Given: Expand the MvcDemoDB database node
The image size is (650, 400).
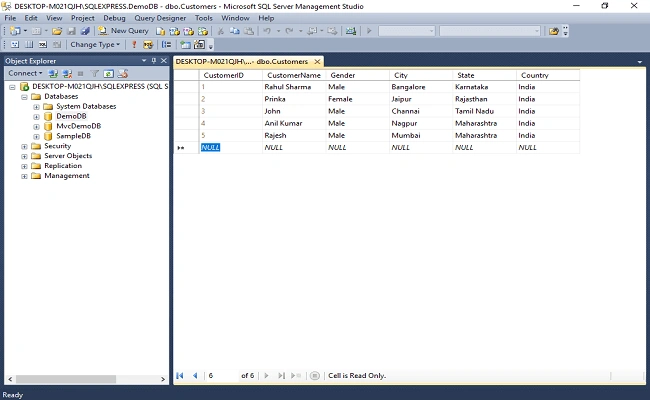Looking at the screenshot, I should point(36,127).
